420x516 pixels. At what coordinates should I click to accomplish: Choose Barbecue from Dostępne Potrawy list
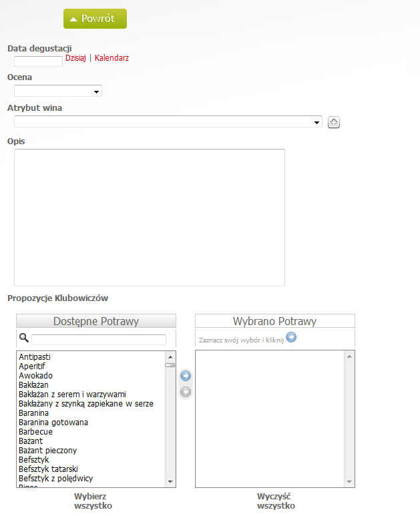pyautogui.click(x=35, y=432)
